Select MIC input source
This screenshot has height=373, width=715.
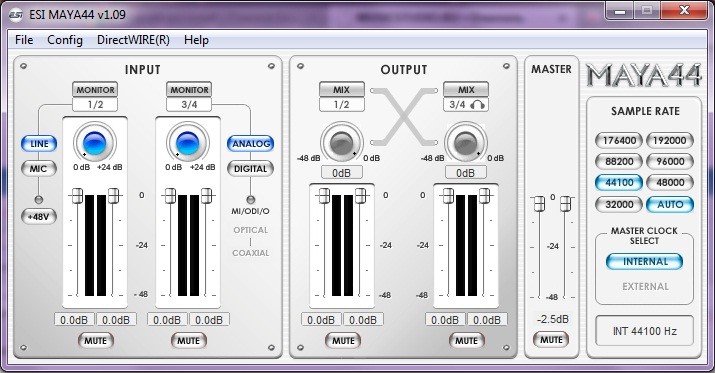[39, 169]
